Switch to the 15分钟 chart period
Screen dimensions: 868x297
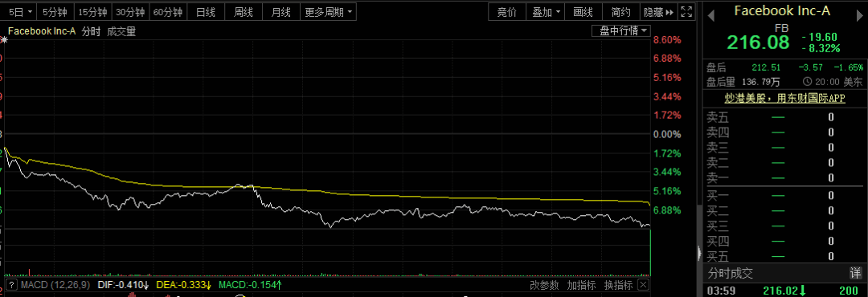tap(92, 11)
